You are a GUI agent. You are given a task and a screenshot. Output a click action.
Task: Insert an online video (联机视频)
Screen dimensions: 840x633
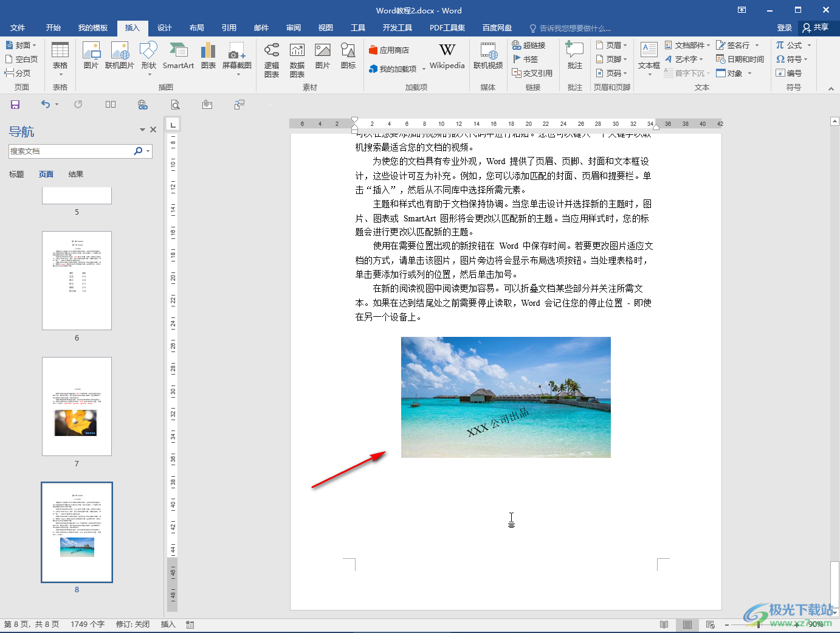[x=488, y=56]
